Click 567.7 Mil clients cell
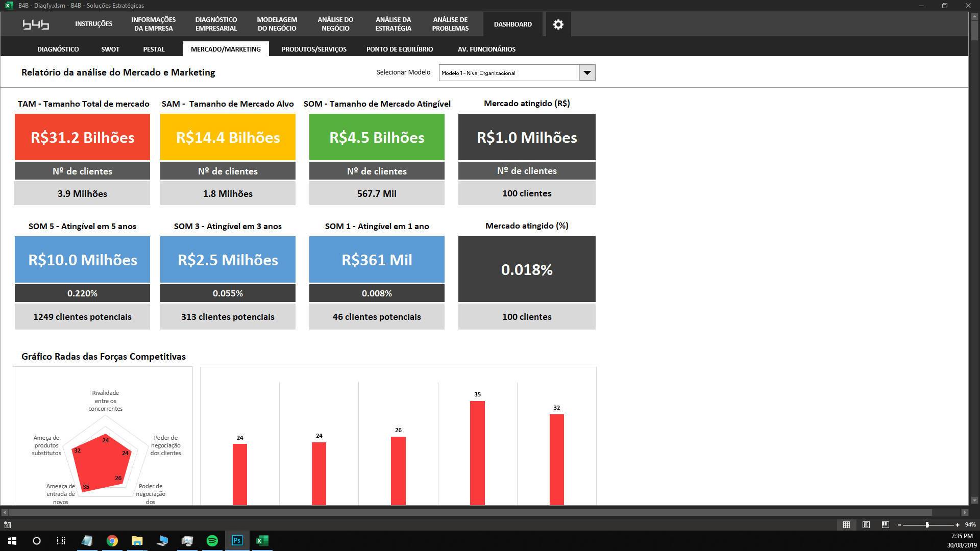The image size is (980, 551). (x=377, y=193)
